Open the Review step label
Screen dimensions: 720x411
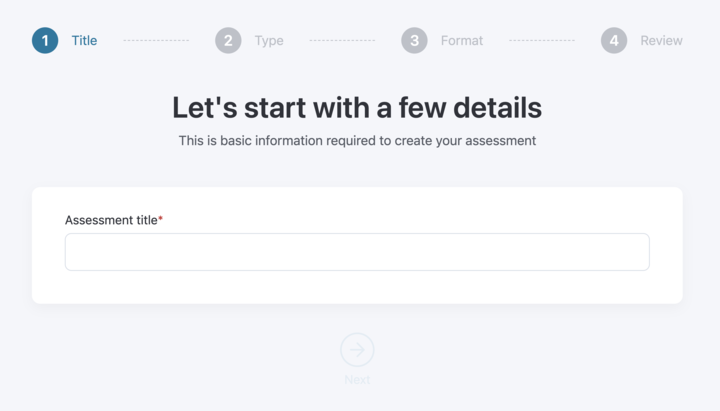click(661, 41)
